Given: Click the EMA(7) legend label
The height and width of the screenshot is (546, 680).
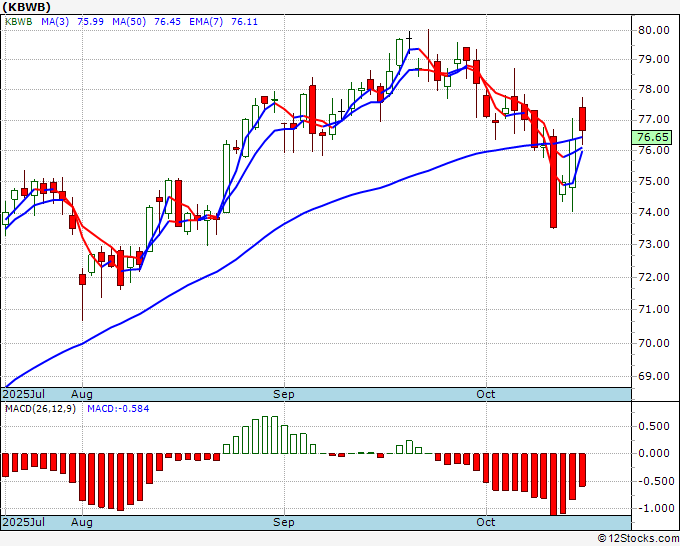Looking at the screenshot, I should [206, 22].
